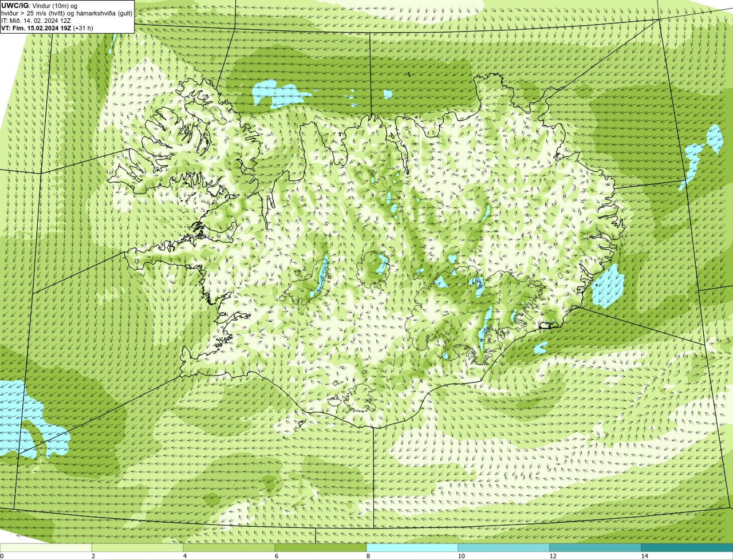Select the 4–6 m/s green swatch

pos(229,548)
